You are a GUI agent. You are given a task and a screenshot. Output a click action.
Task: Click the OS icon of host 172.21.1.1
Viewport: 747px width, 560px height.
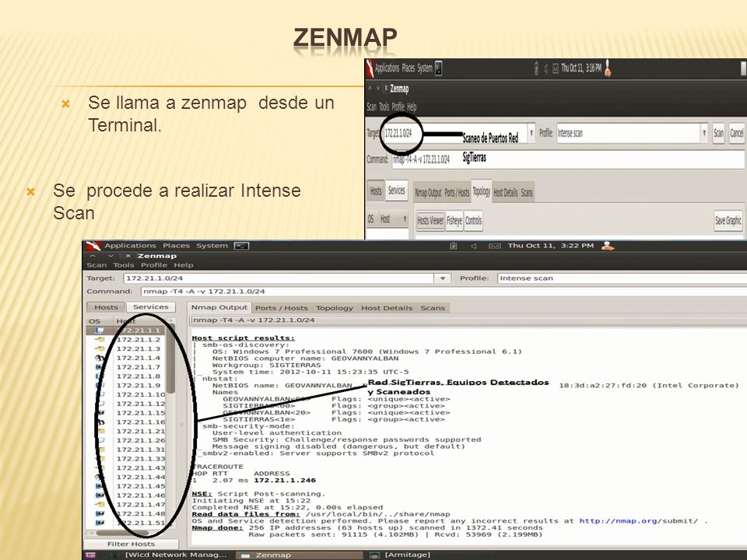(100, 330)
